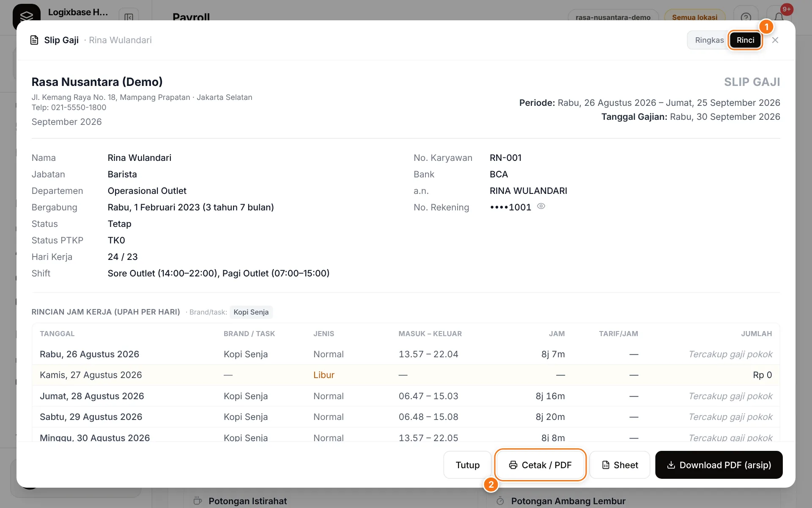Click the Kopi Senja brand tag
Image resolution: width=812 pixels, height=508 pixels.
[x=251, y=312]
